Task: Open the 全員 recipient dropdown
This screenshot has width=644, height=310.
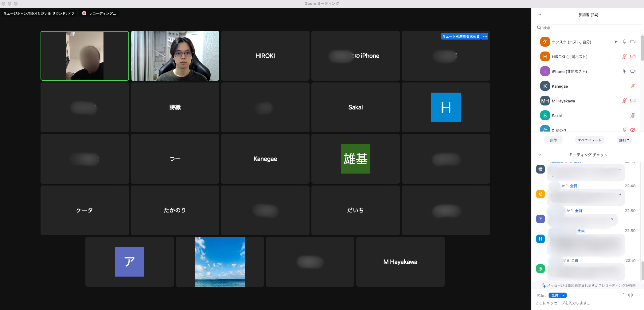Action: 557,295
